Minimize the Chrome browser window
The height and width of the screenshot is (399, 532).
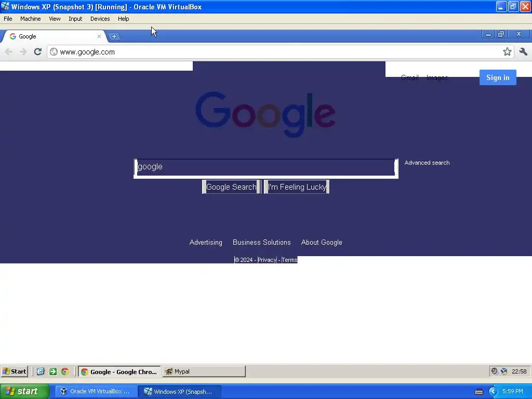click(x=488, y=34)
